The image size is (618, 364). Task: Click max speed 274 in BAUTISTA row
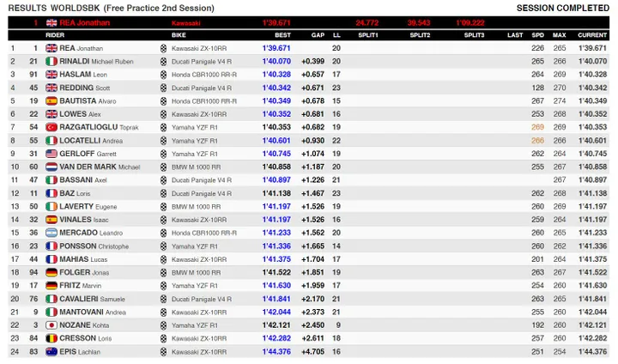(560, 101)
